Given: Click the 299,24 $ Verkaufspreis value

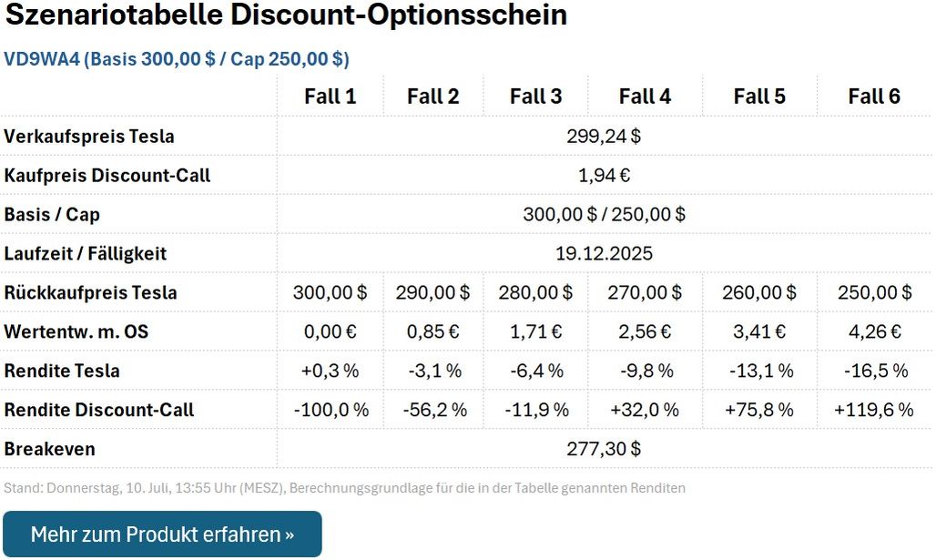Looking at the screenshot, I should (x=604, y=137).
